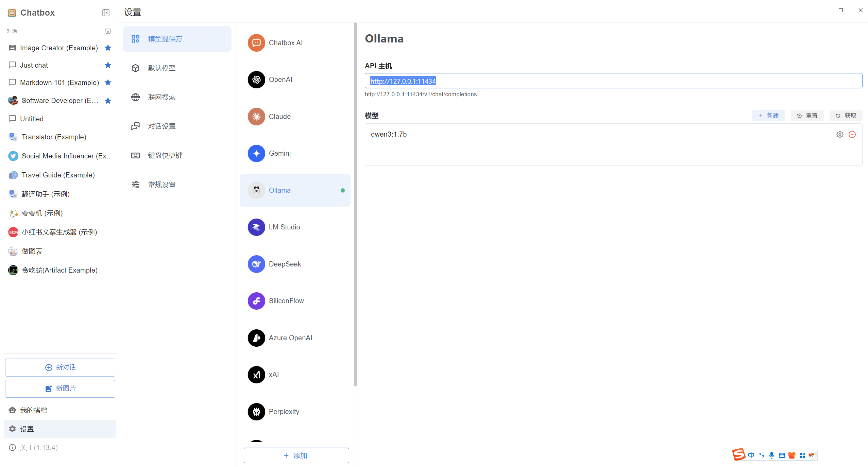Switch to 键盘快捷键 settings tab
This screenshot has height=467, width=868.
pos(177,155)
